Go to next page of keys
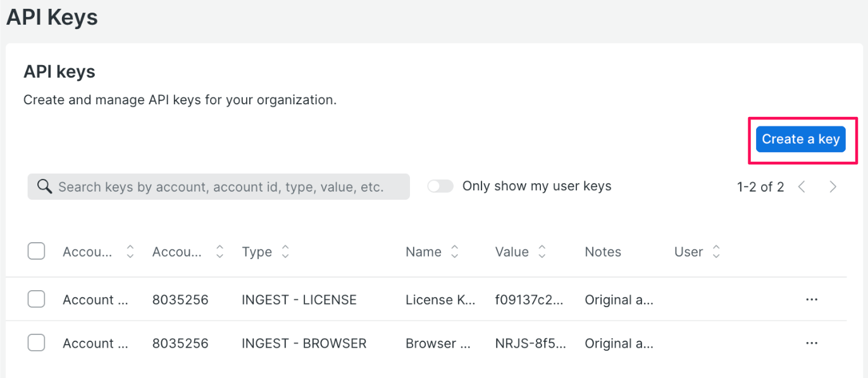868x378 pixels. 833,186
